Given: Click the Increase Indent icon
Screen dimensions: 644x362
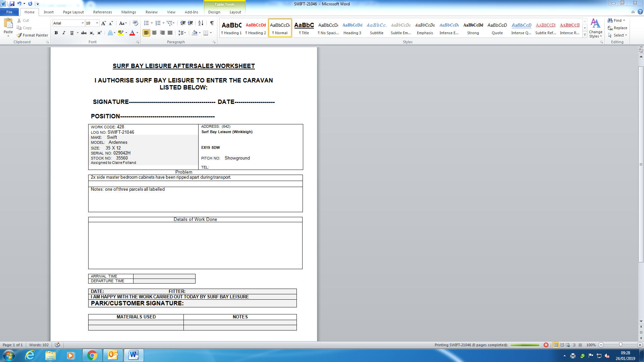Looking at the screenshot, I should pyautogui.click(x=191, y=23).
